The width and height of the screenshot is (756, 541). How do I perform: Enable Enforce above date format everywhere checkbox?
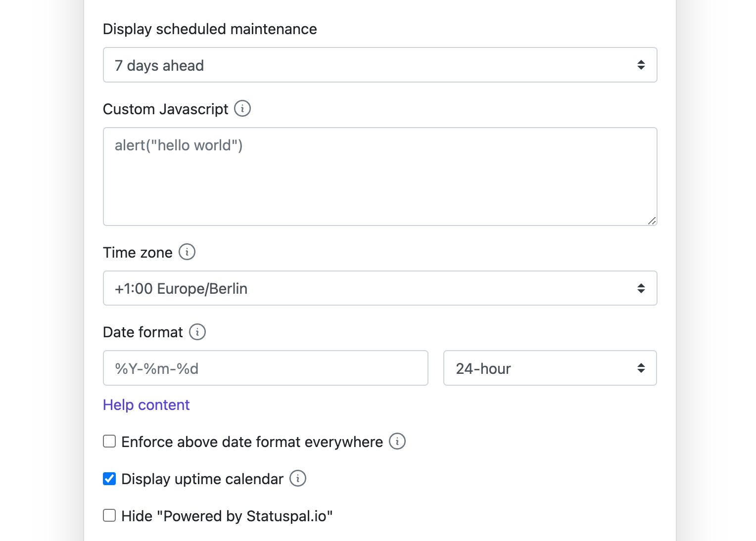click(109, 441)
